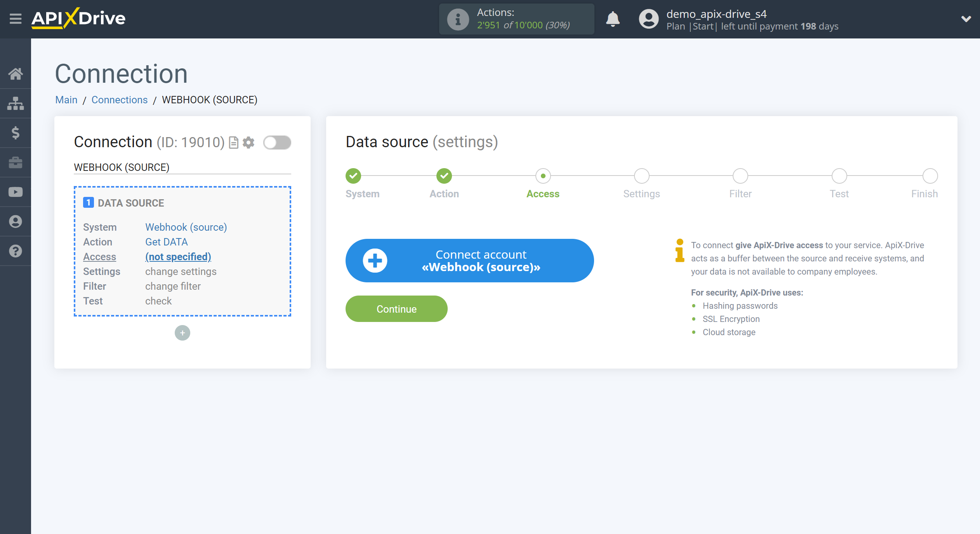Open the Connections breadcrumb link
980x534 pixels.
pos(120,100)
